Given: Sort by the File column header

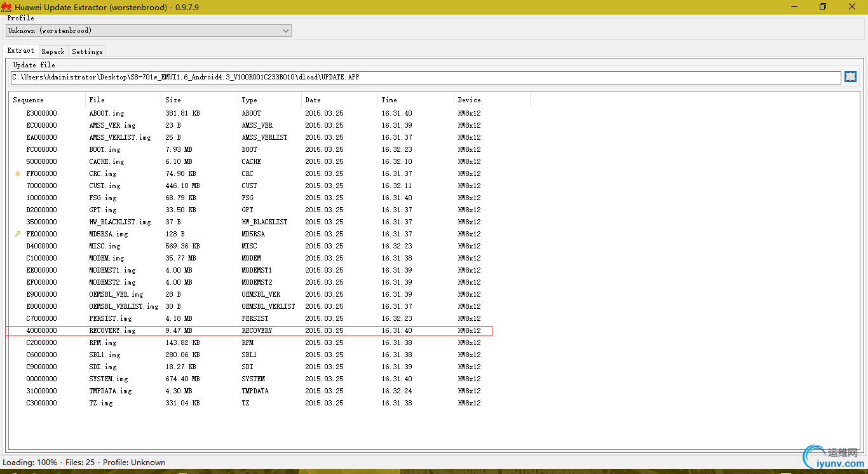Looking at the screenshot, I should 123,100.
